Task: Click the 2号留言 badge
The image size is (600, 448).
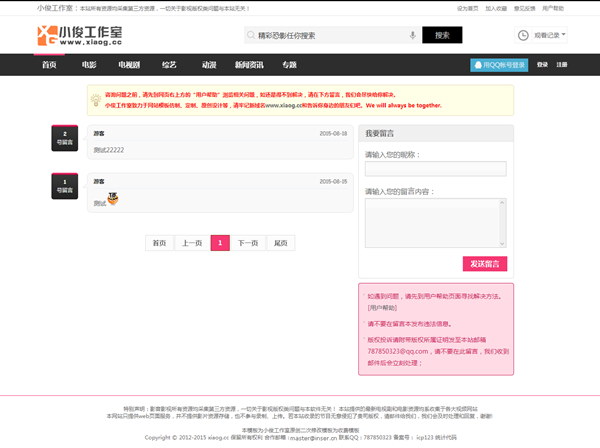Action: pyautogui.click(x=65, y=138)
